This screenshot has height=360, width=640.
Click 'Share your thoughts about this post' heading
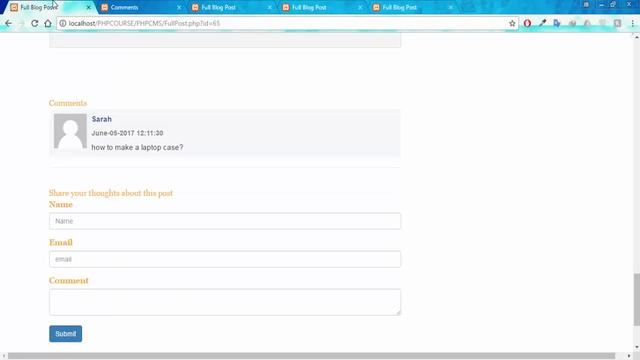click(111, 193)
